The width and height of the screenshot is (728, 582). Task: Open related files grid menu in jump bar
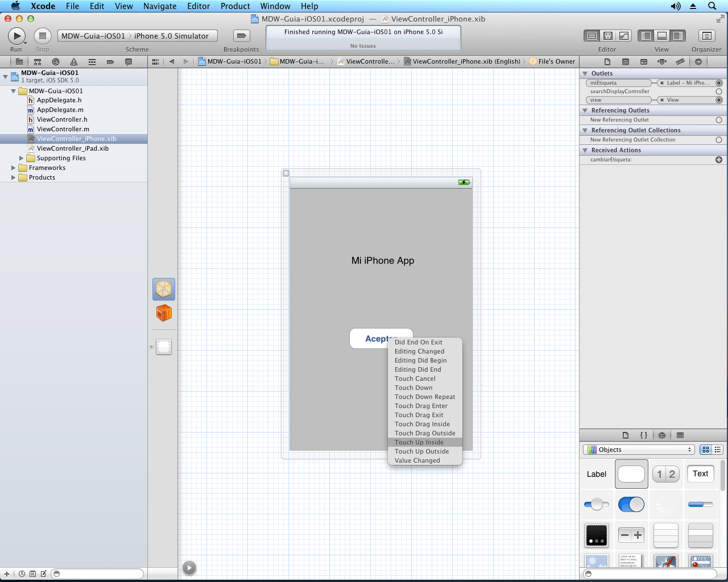coord(155,61)
